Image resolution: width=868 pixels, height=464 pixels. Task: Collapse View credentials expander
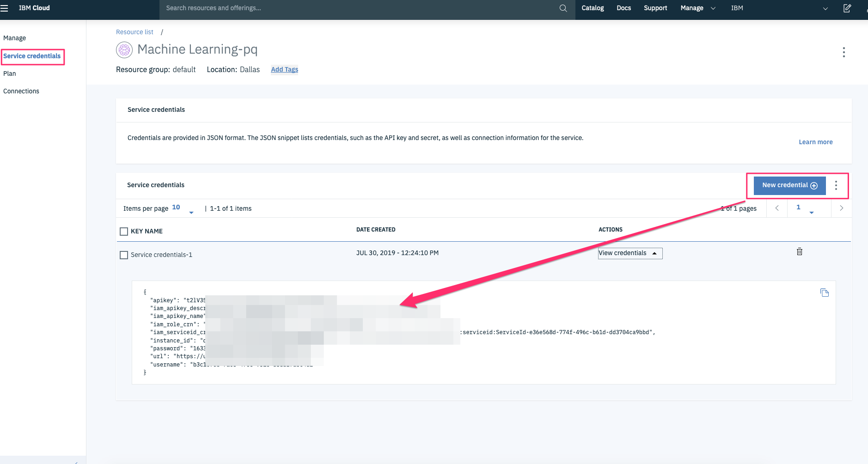[630, 253]
